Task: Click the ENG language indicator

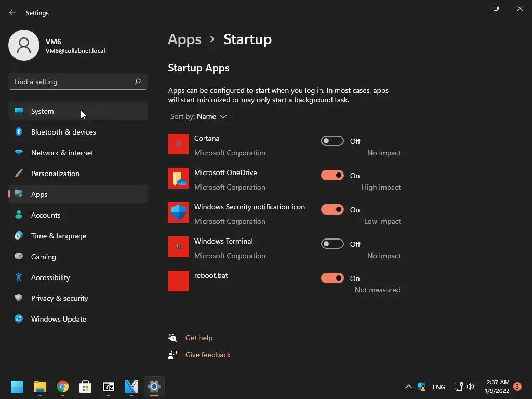Action: [x=438, y=387]
